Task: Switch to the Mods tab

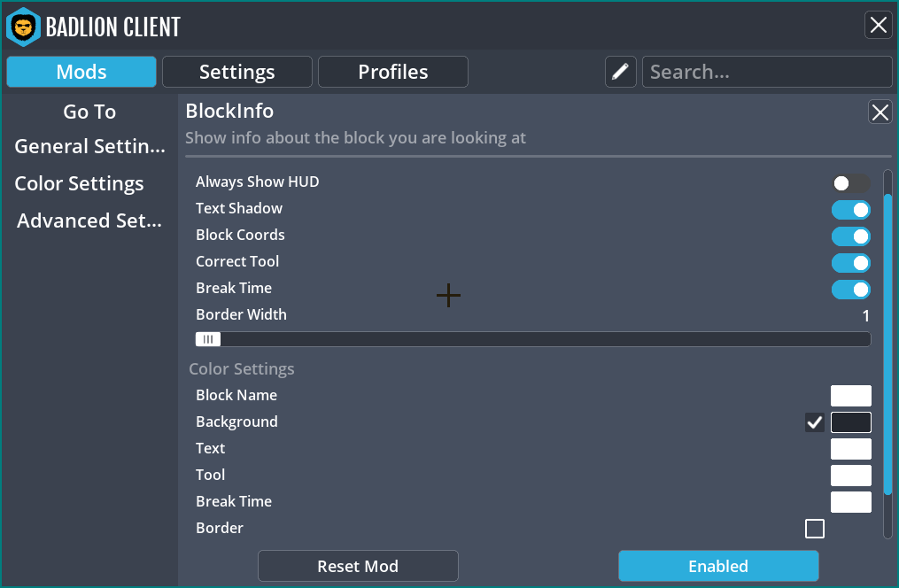Action: coord(81,72)
